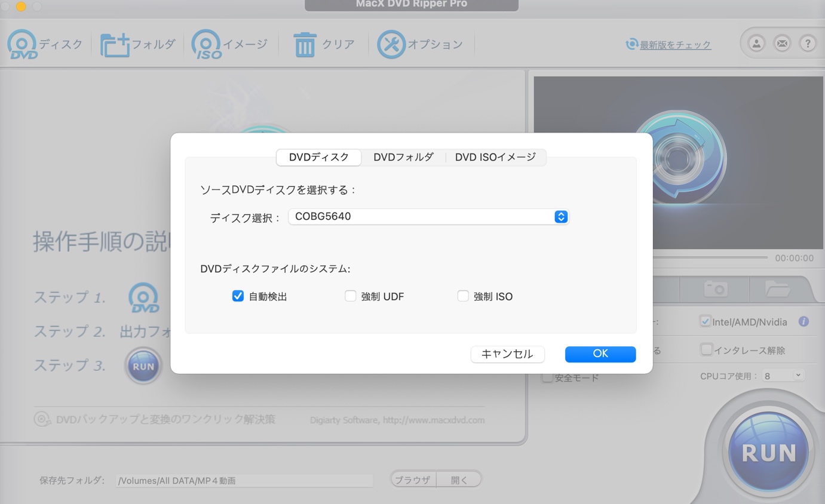Enable the 強制 ISO checkbox

click(462, 296)
